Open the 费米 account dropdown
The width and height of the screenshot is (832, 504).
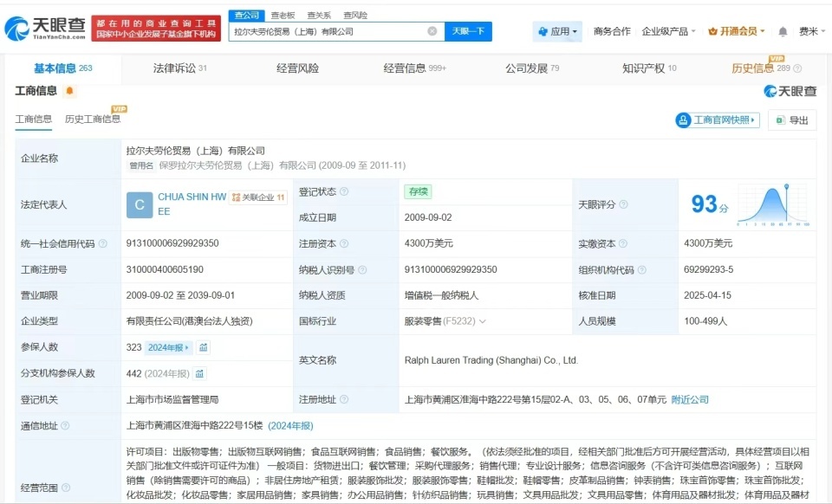[x=808, y=30]
